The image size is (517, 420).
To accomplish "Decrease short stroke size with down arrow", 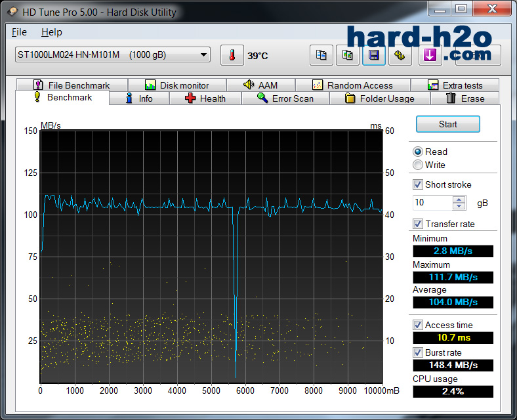I will pyautogui.click(x=459, y=206).
